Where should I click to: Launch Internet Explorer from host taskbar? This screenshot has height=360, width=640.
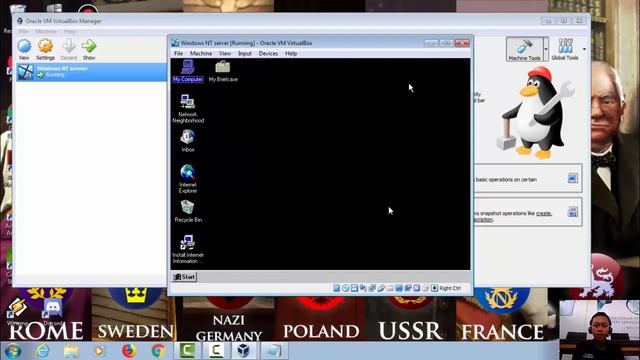[x=42, y=351]
